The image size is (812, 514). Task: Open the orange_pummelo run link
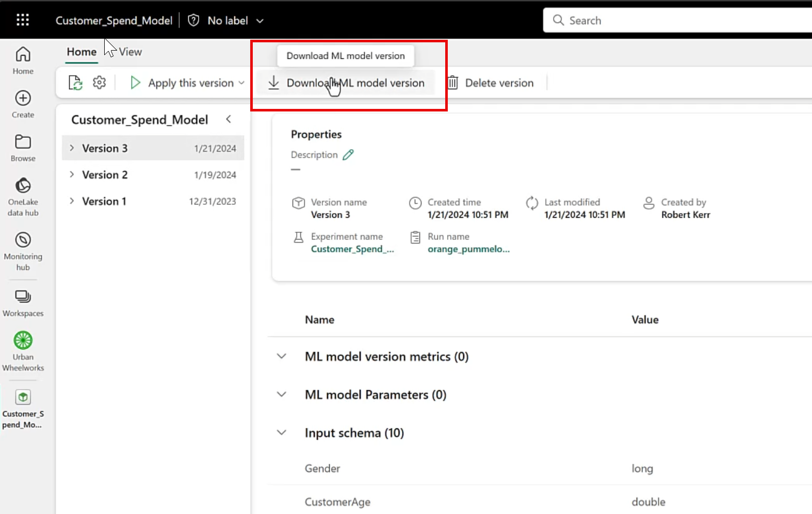click(468, 249)
